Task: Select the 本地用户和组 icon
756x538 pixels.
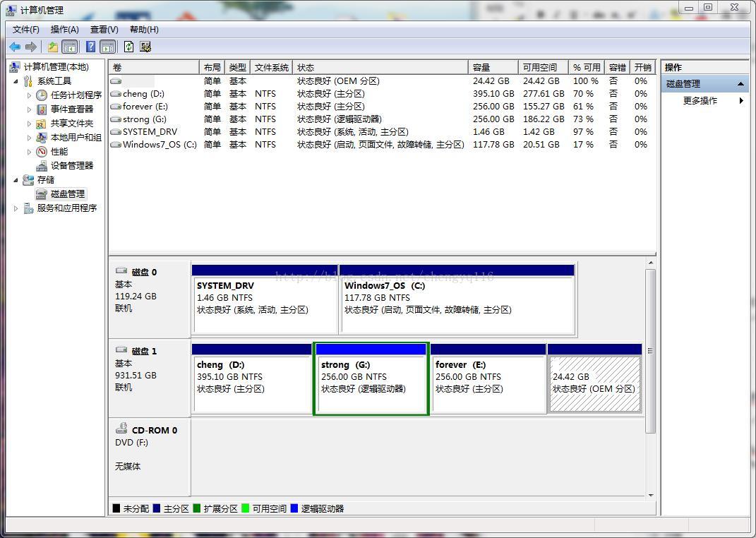Action: point(42,138)
